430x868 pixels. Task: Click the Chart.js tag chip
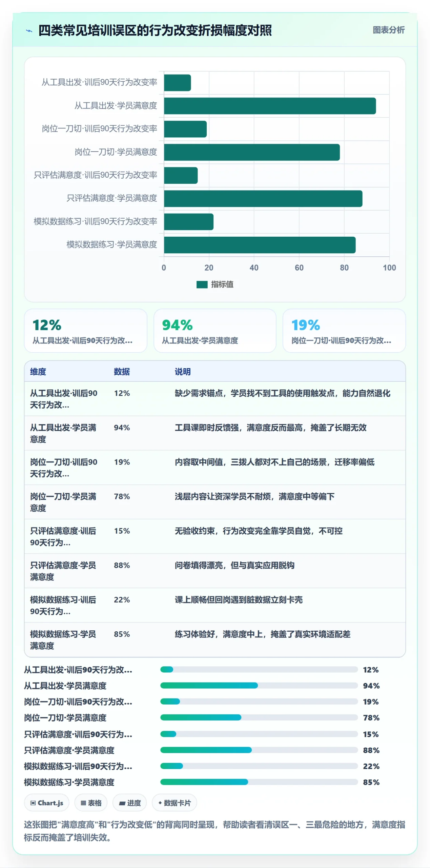[46, 803]
